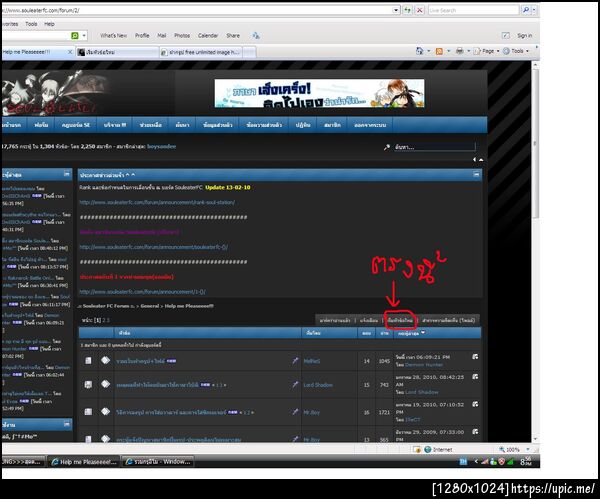Click Calendar in the Live toolbar

pyautogui.click(x=208, y=36)
